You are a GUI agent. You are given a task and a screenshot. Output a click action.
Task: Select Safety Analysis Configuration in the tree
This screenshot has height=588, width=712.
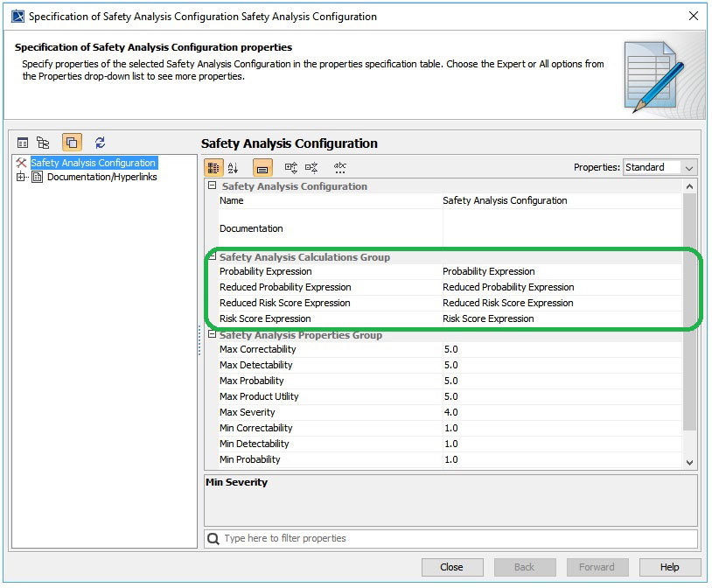[x=93, y=163]
